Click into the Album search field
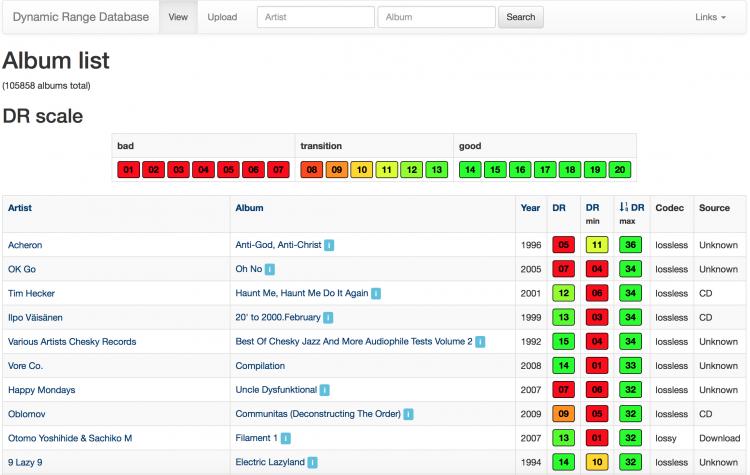750x475 pixels. (436, 17)
